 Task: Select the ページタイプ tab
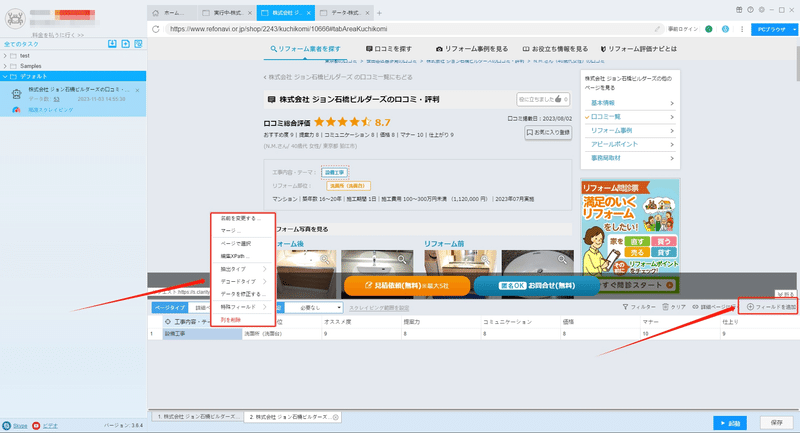pyautogui.click(x=170, y=308)
